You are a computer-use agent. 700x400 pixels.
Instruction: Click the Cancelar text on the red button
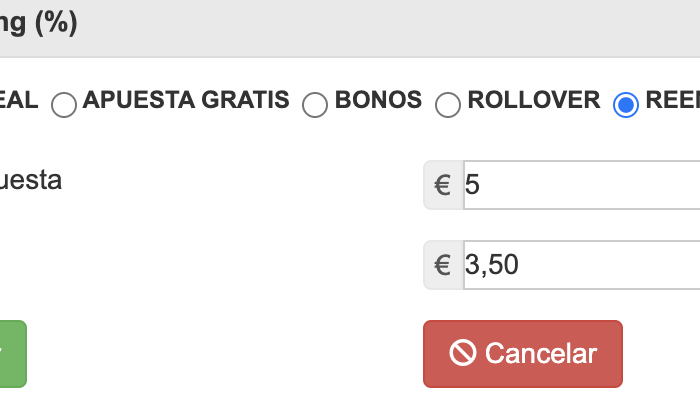[x=541, y=354]
